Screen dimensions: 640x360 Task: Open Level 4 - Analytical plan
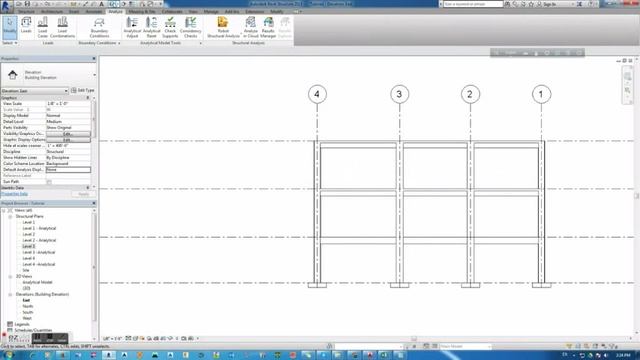(x=39, y=264)
